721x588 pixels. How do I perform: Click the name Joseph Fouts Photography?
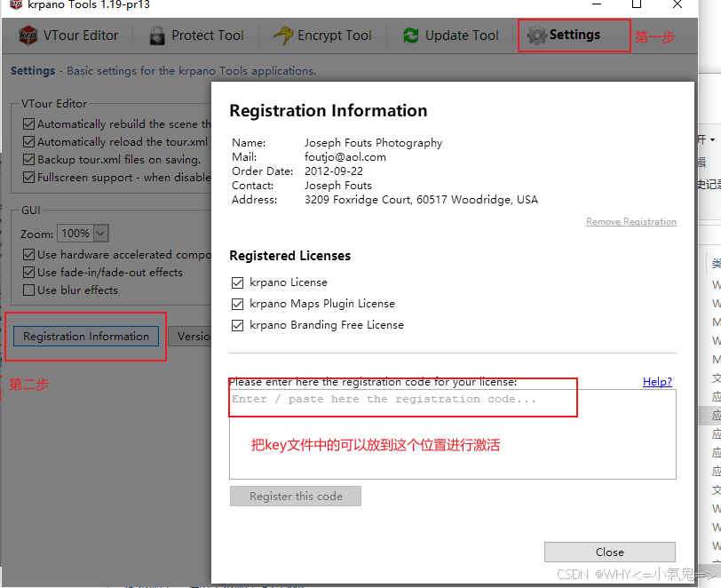pyautogui.click(x=373, y=143)
